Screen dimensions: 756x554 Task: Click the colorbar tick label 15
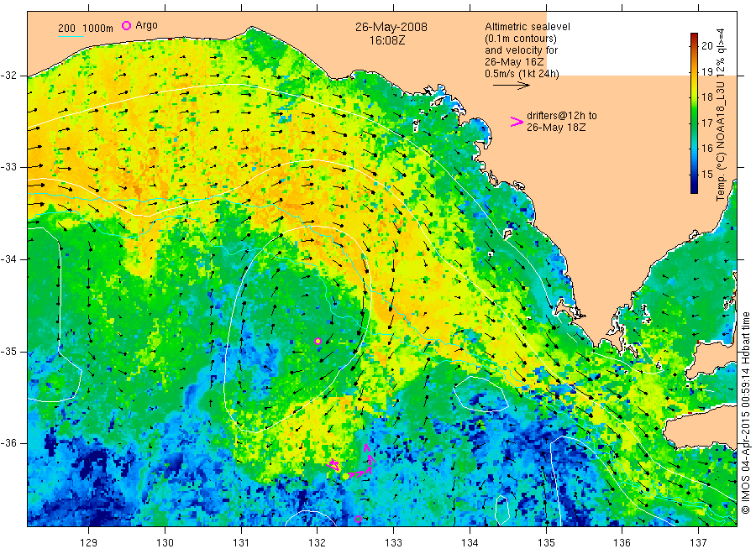[x=706, y=174]
